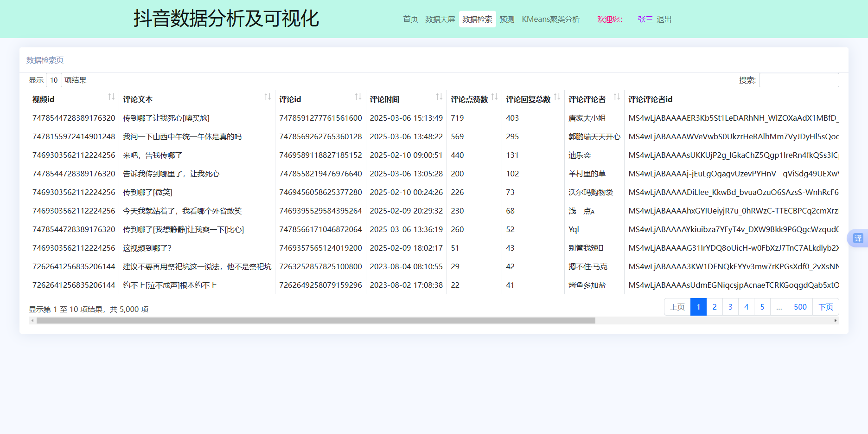The image size is (868, 434).
Task: Select comment 来吧，告我传哪了
Action: [x=153, y=155]
